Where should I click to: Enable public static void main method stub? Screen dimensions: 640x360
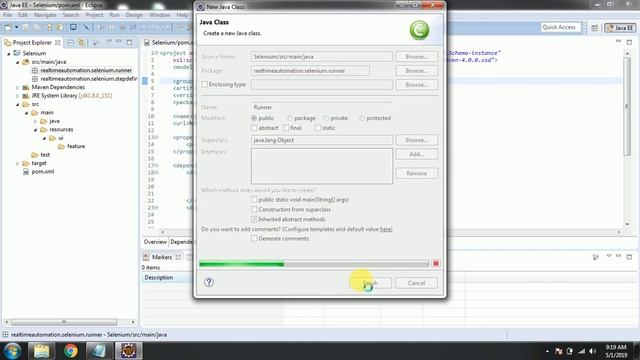pyautogui.click(x=254, y=200)
